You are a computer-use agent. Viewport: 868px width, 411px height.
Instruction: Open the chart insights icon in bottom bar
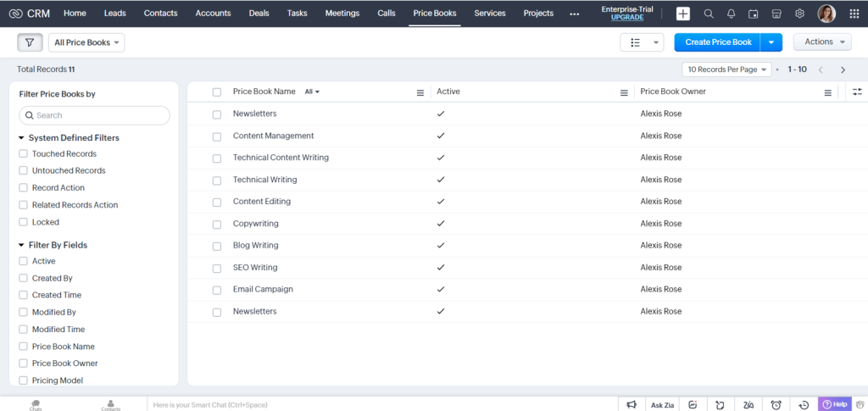(693, 404)
